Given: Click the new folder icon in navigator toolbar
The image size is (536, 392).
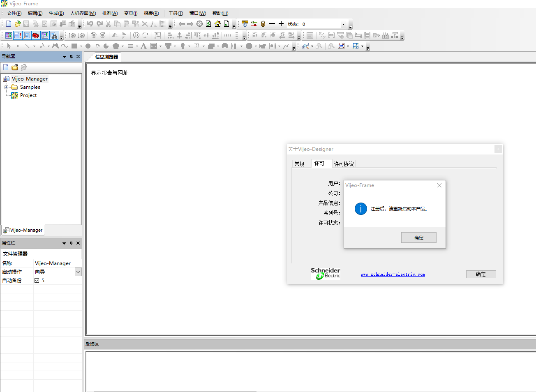Looking at the screenshot, I should click(15, 67).
